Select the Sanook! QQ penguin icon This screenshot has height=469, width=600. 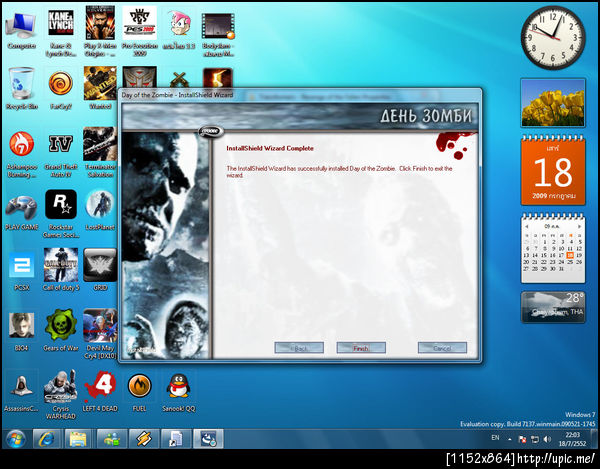[x=178, y=392]
